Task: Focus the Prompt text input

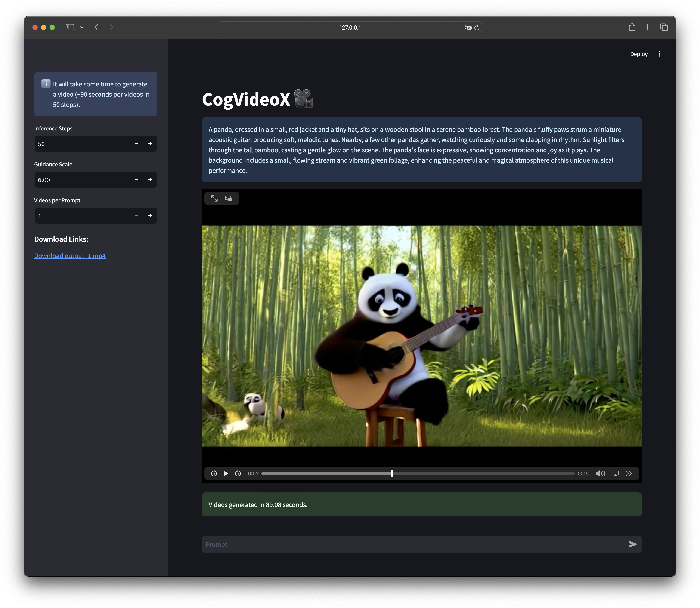Action: (414, 544)
